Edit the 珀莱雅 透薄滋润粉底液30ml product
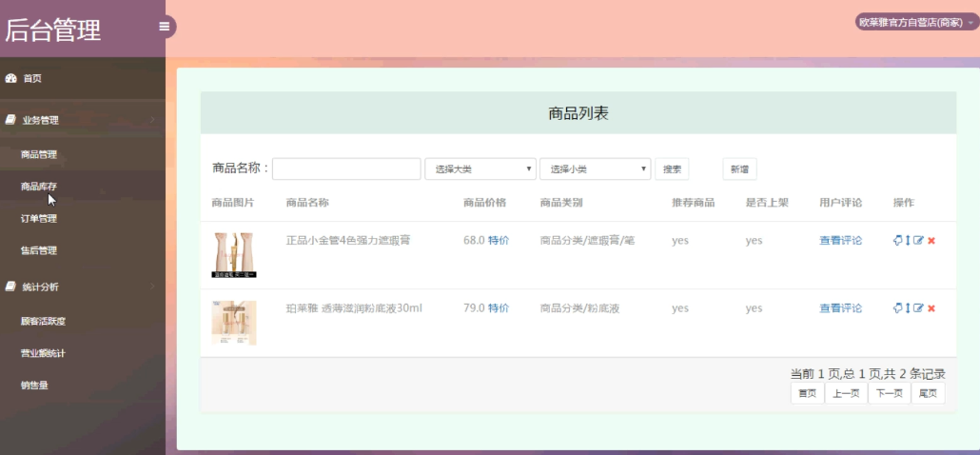The width and height of the screenshot is (980, 455). coord(918,307)
